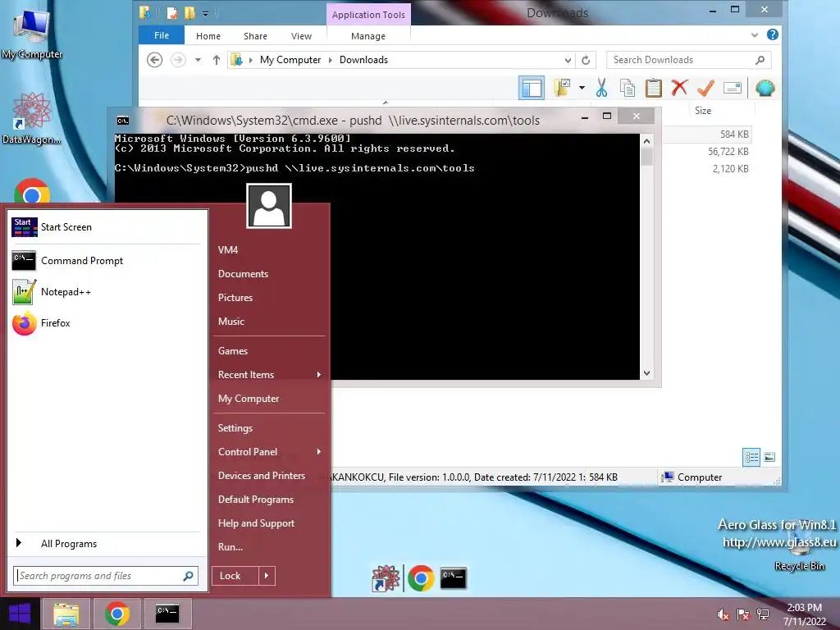Viewport: 840px width, 630px height.
Task: Click the Paste clipboard icon
Action: pos(654,88)
